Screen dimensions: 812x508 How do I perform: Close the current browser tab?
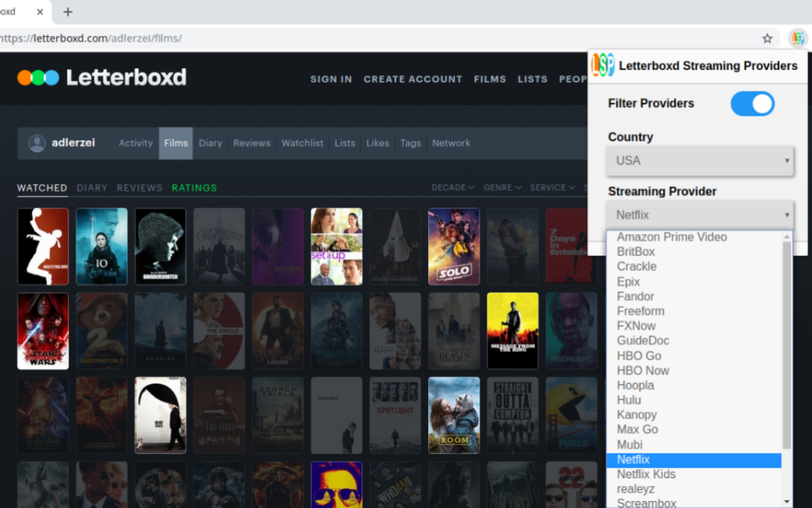coord(41,12)
